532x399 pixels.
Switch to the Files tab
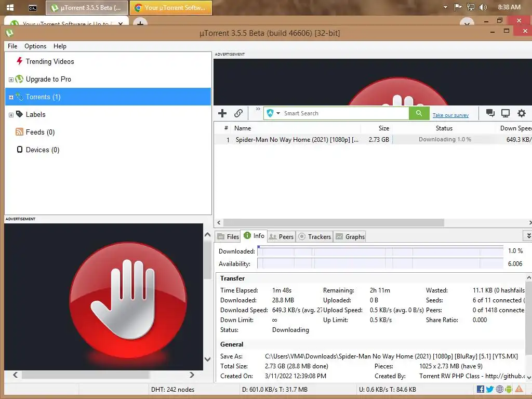[x=229, y=236]
